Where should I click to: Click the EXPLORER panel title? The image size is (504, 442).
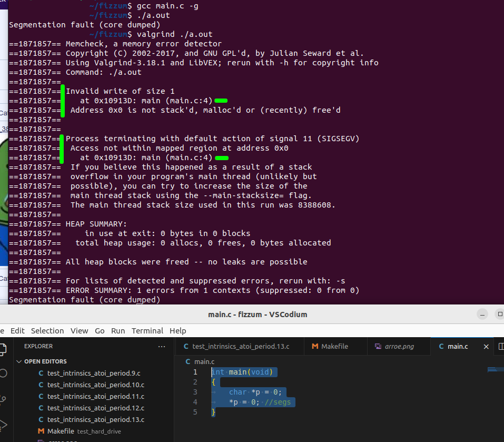pos(38,346)
